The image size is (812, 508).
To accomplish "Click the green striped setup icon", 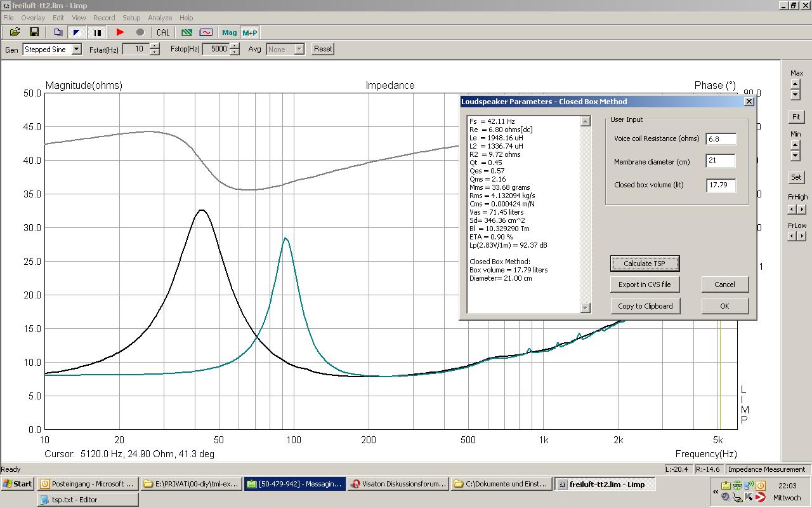I will [187, 32].
